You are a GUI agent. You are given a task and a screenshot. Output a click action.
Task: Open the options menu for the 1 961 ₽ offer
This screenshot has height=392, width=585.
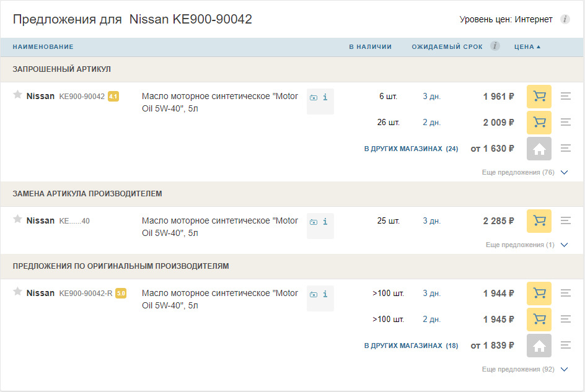coord(566,96)
